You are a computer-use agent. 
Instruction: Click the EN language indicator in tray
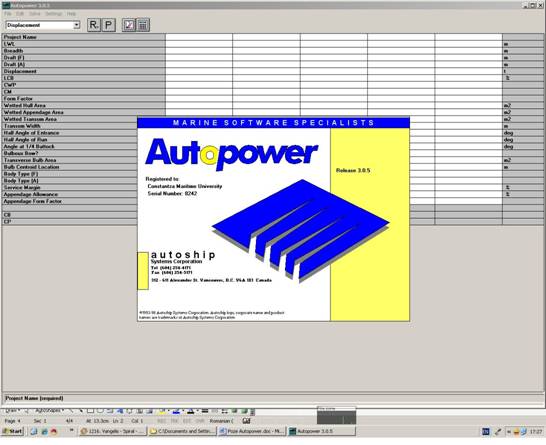tap(486, 432)
